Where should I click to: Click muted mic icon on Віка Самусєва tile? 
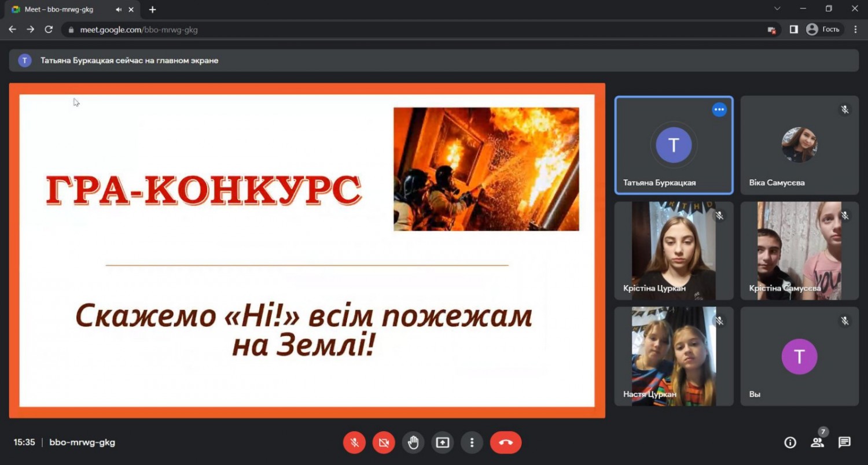[845, 109]
